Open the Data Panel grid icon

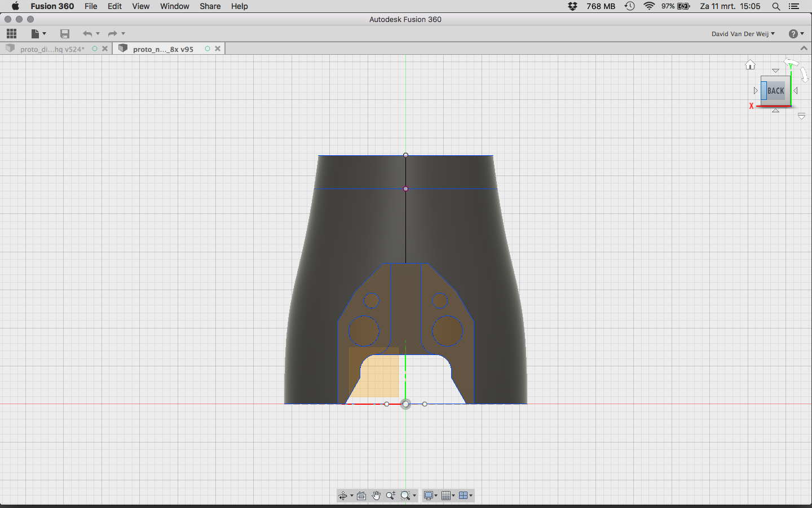(x=11, y=33)
